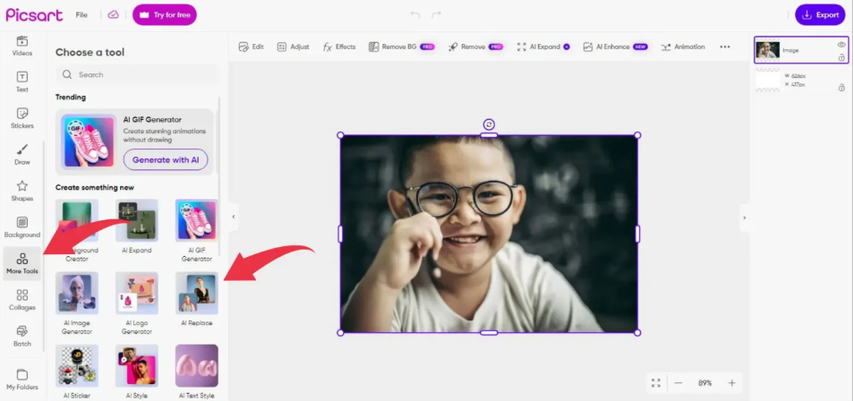This screenshot has height=401, width=853.
Task: Open the Collages sidebar section
Action: point(22,300)
